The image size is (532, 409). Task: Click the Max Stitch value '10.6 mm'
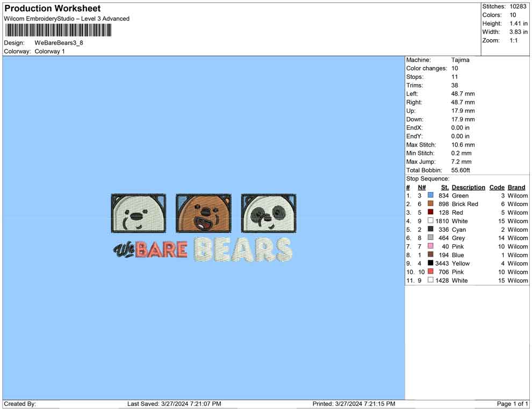click(x=463, y=145)
